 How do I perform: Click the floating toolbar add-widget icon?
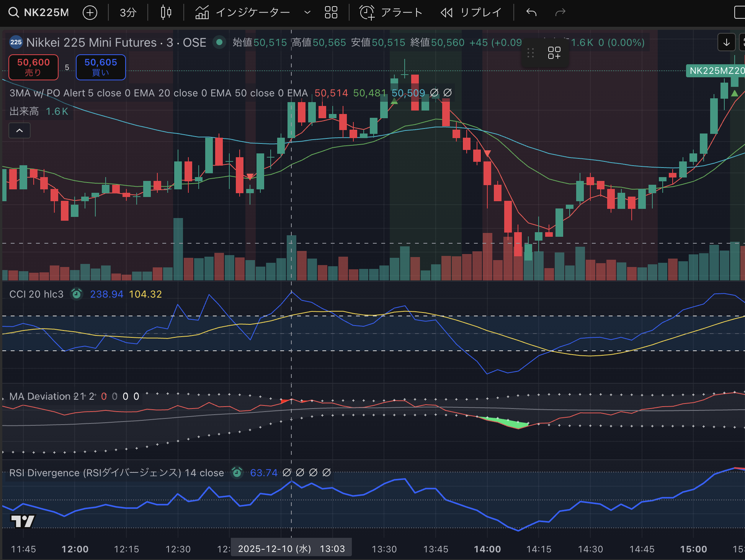tap(554, 53)
